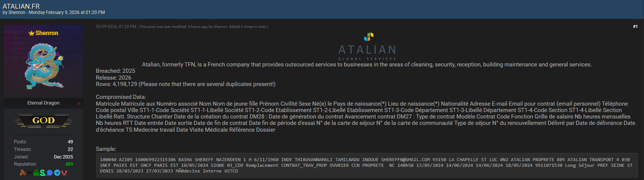
Task: Click inside the sample data code block
Action: [367, 165]
